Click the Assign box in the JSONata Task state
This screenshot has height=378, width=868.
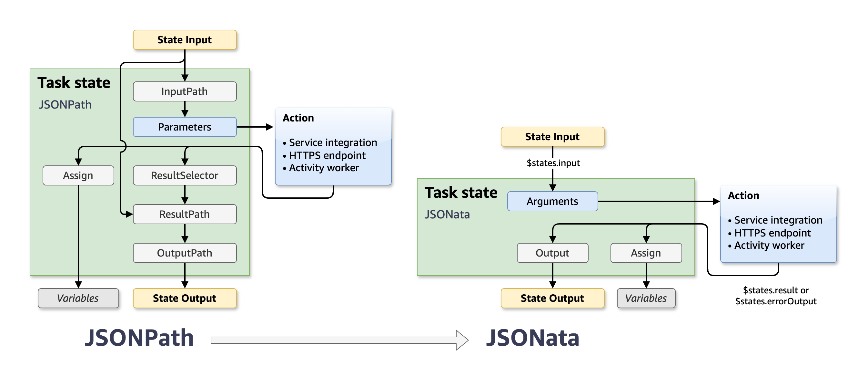[646, 253]
